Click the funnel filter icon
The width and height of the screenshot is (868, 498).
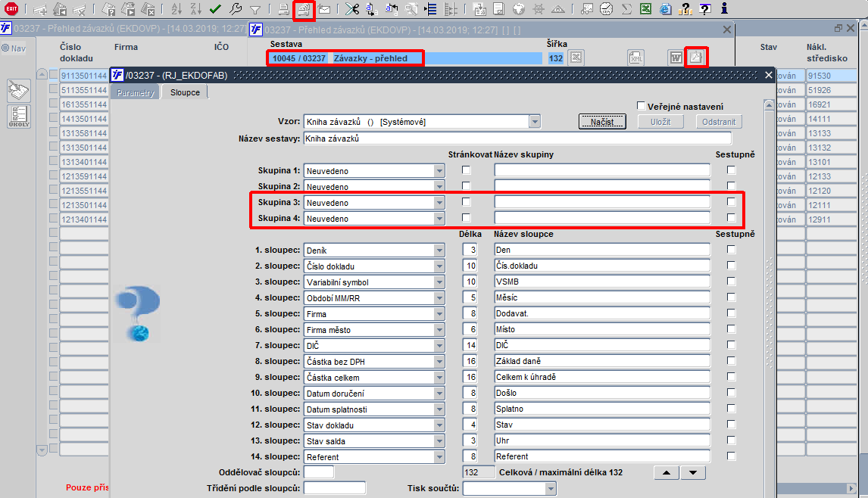click(255, 9)
